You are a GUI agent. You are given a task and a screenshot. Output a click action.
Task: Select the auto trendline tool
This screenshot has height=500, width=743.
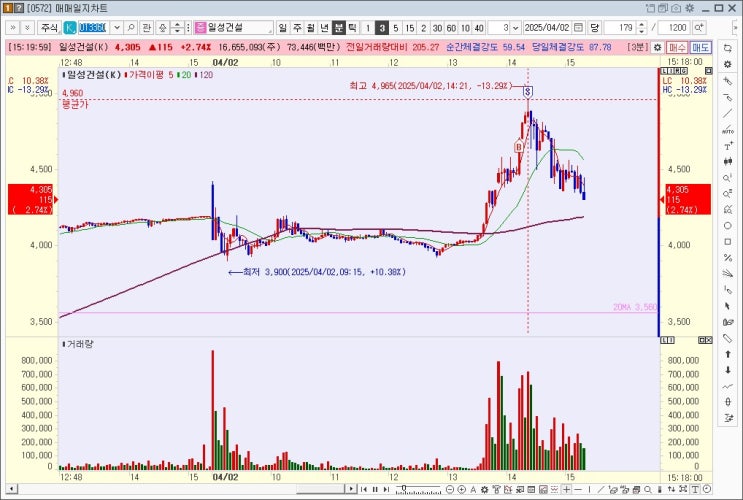(x=728, y=130)
